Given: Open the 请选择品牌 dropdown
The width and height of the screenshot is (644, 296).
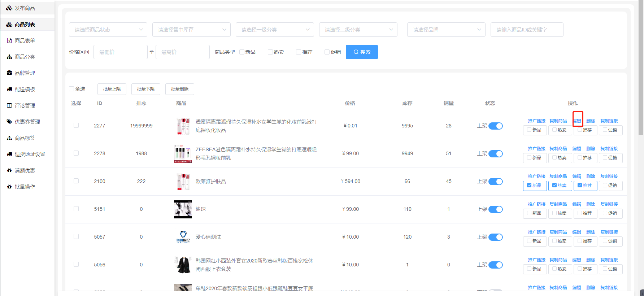Looking at the screenshot, I should (x=446, y=30).
